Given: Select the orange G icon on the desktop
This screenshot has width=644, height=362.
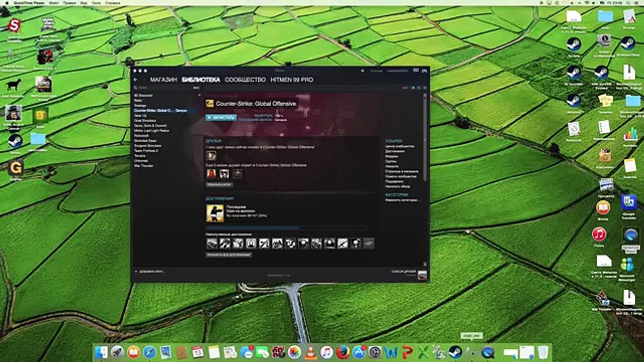Looking at the screenshot, I should click(x=16, y=167).
